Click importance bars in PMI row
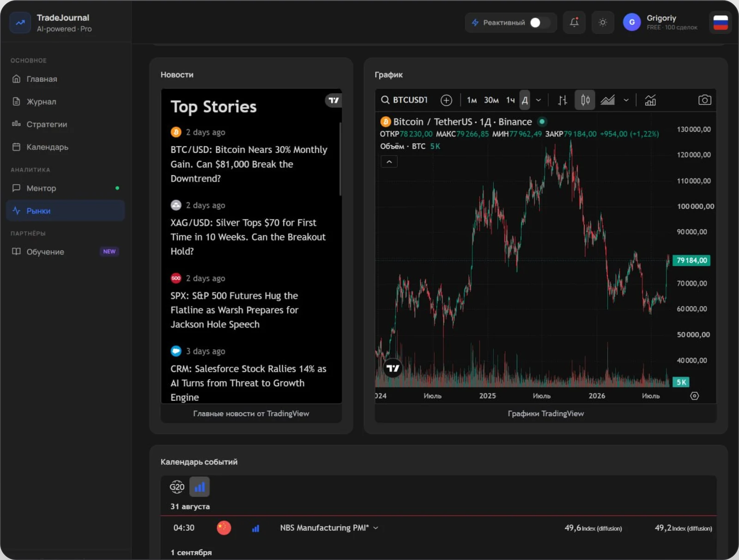Viewport: 739px width, 560px height. click(255, 528)
